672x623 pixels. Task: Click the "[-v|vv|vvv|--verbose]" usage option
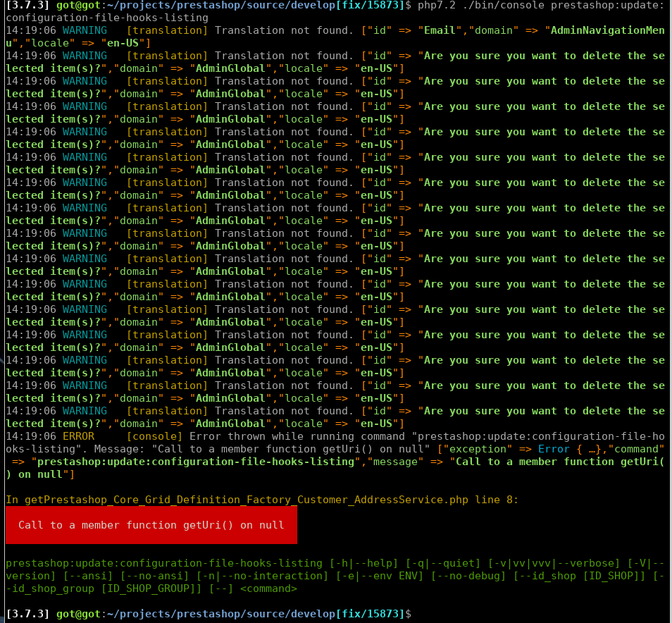[554, 563]
